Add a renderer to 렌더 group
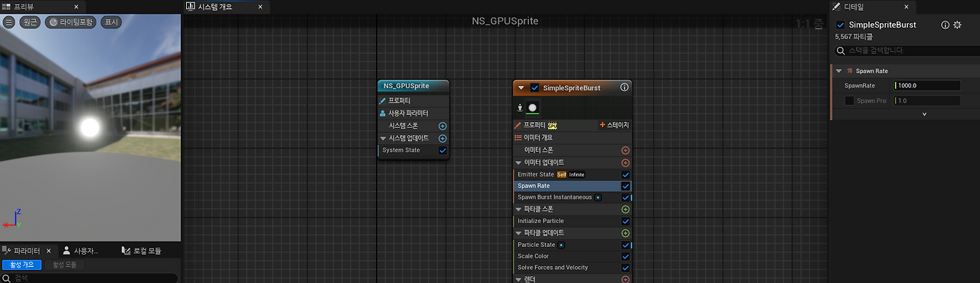Screen dimensions: 980x283 [626, 279]
